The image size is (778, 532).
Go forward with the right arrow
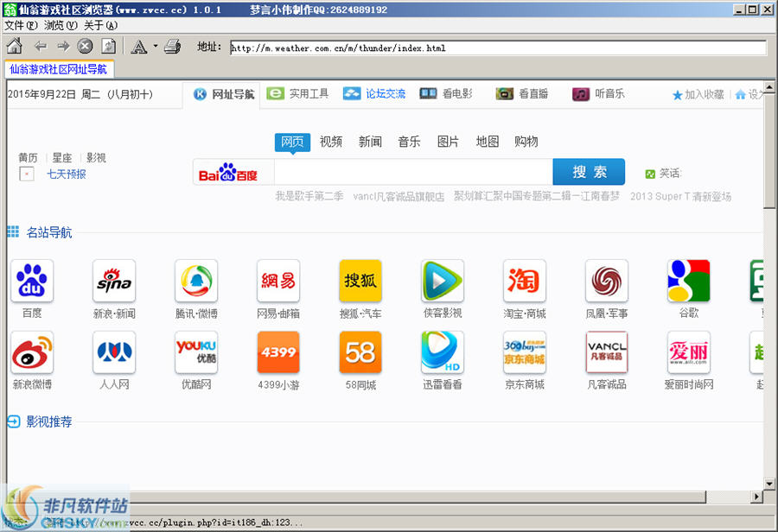pyautogui.click(x=63, y=47)
